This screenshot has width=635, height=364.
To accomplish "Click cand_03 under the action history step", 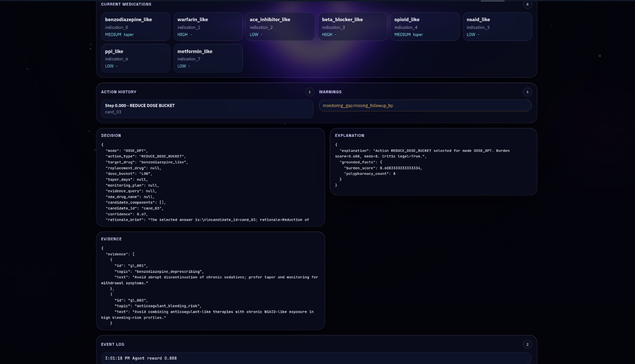I will (113, 112).
